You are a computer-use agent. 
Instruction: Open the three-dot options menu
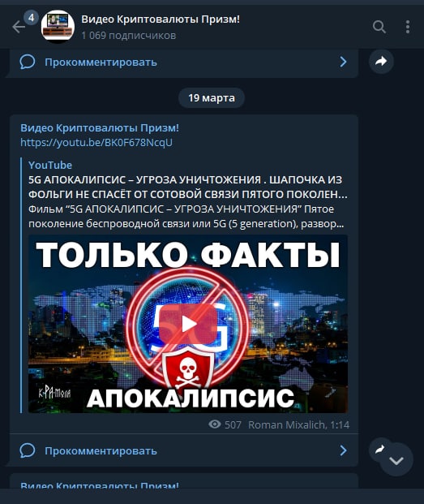click(x=408, y=27)
